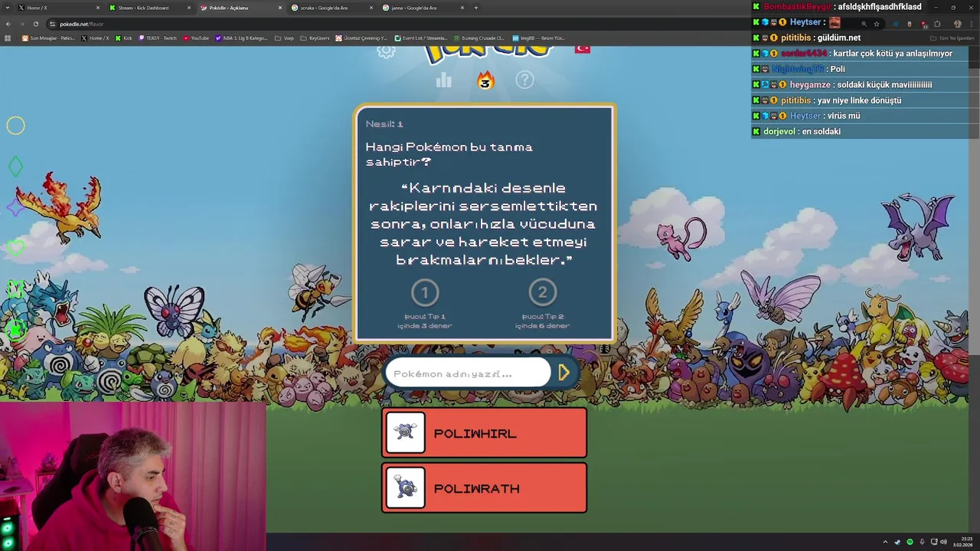
Task: Open the settings gear above the quiz card
Action: tap(386, 51)
